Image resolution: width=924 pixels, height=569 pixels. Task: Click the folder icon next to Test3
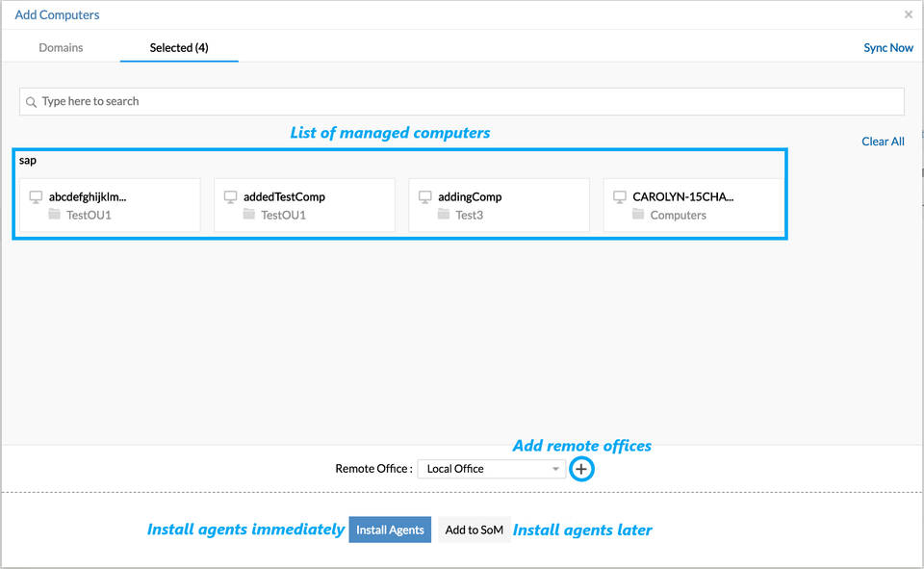tap(443, 215)
